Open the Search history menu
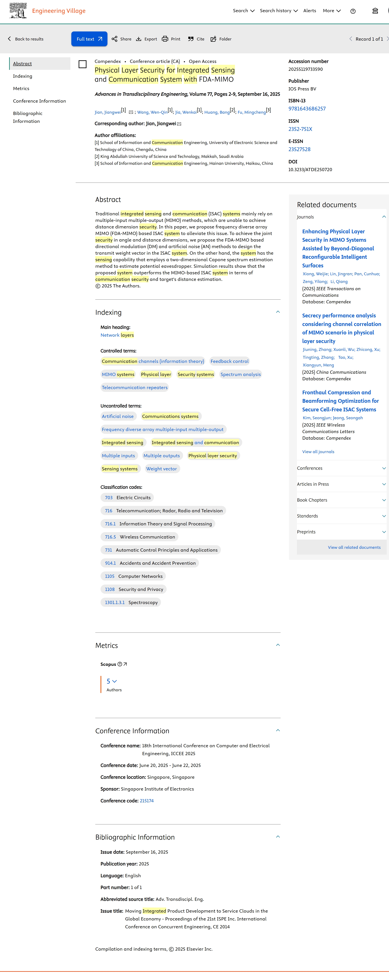The width and height of the screenshot is (389, 980). (x=278, y=11)
